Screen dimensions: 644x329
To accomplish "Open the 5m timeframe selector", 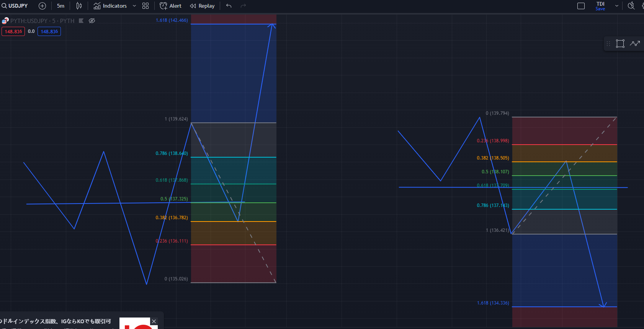I will (60, 6).
